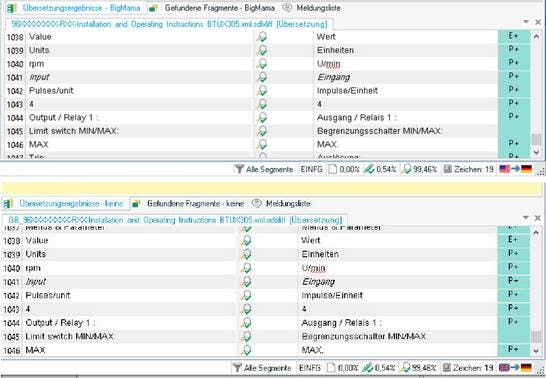Click status icon of lower segment 1039 Units
The height and width of the screenshot is (378, 546).
click(246, 254)
